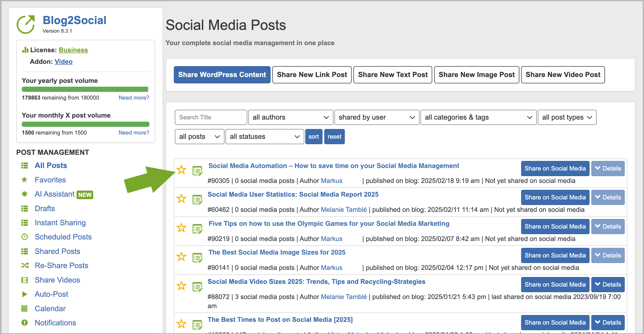Open Favorites in sidebar
Screen dimensions: 644x334
pyautogui.click(x=50, y=180)
